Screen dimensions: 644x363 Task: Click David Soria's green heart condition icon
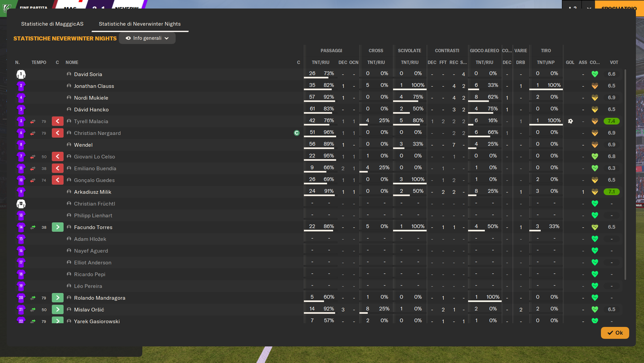[x=595, y=74]
